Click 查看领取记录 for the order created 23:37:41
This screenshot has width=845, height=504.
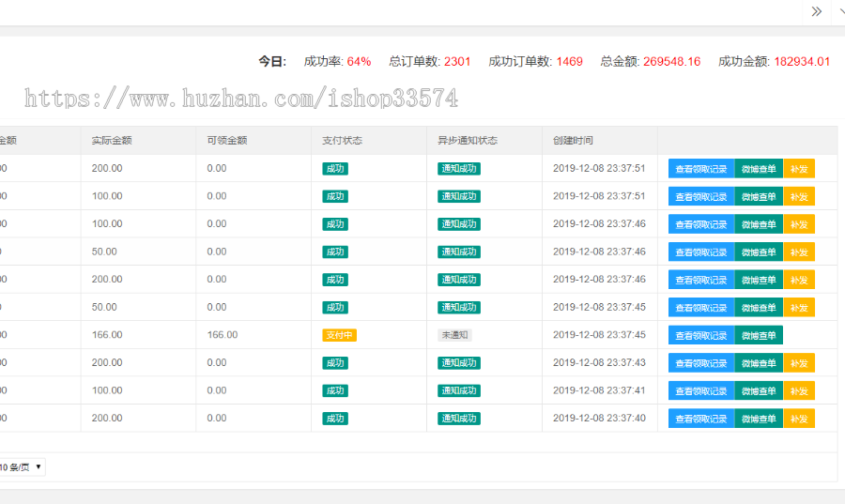click(700, 390)
